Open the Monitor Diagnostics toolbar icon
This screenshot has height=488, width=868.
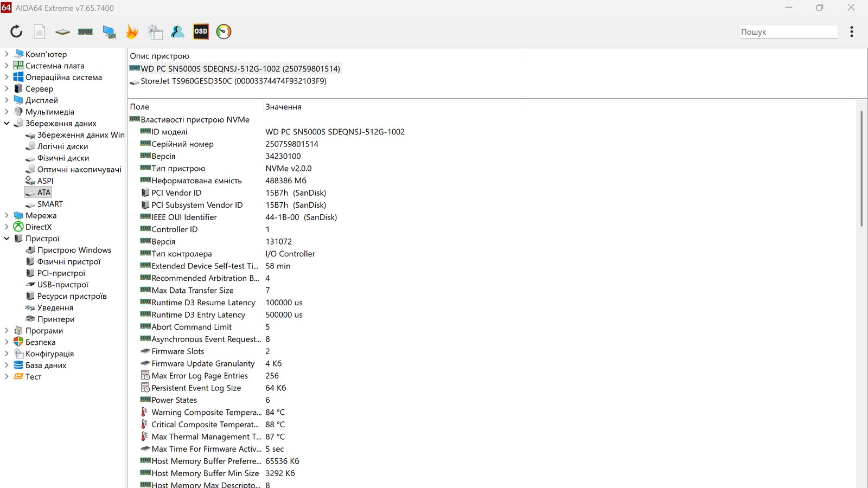pos(109,32)
